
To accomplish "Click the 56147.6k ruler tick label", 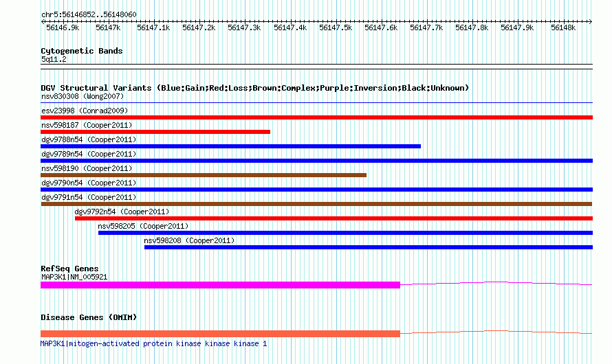I will pyautogui.click(x=381, y=27).
